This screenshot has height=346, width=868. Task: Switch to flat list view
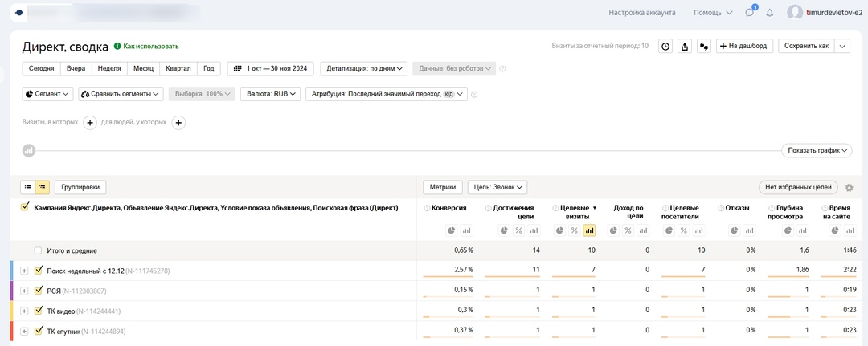click(x=27, y=187)
